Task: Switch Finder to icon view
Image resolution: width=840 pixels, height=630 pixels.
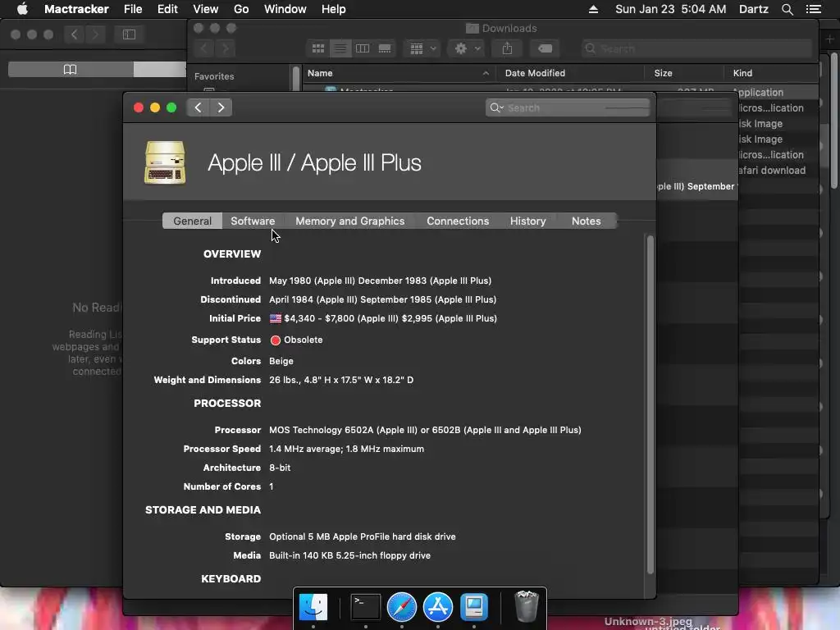Action: pos(317,48)
